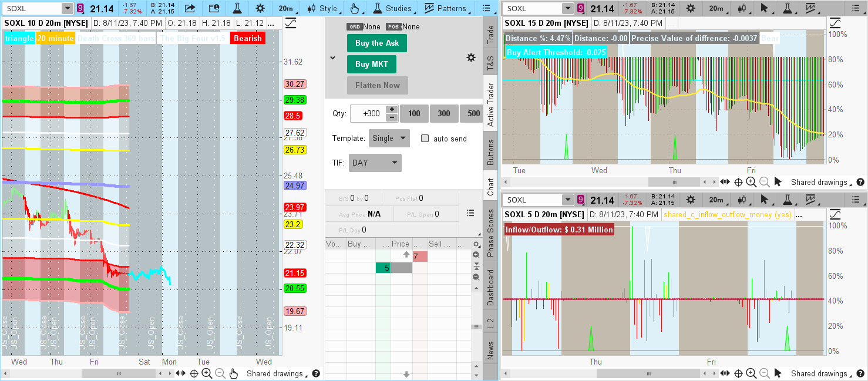Open the help question icon under the left chart
868x381 pixels.
pos(316,373)
